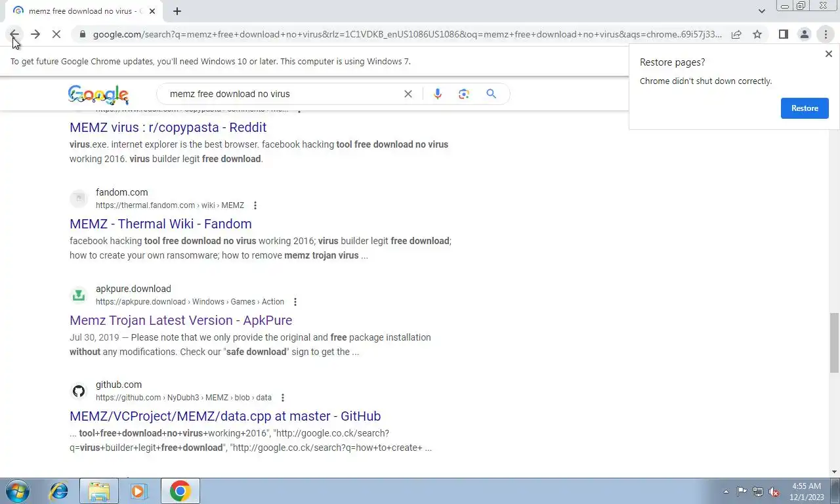Go back using the browser back arrow

pyautogui.click(x=14, y=34)
